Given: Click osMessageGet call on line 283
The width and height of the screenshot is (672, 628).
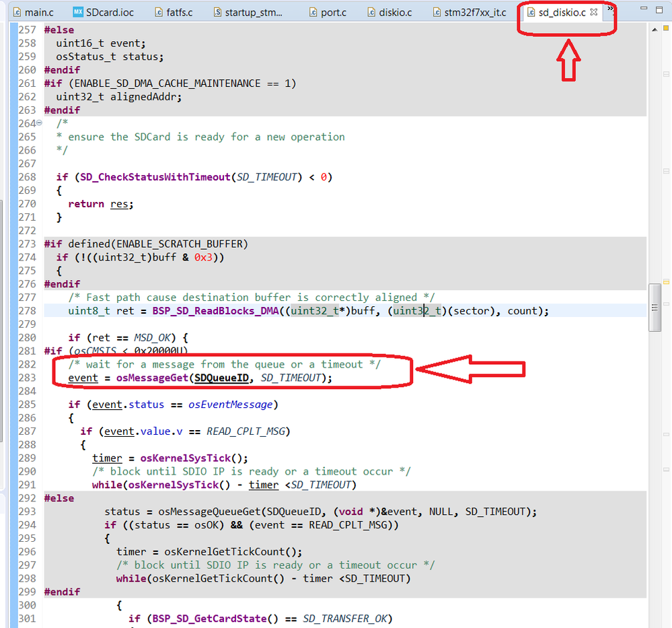Looking at the screenshot, I should pos(152,378).
